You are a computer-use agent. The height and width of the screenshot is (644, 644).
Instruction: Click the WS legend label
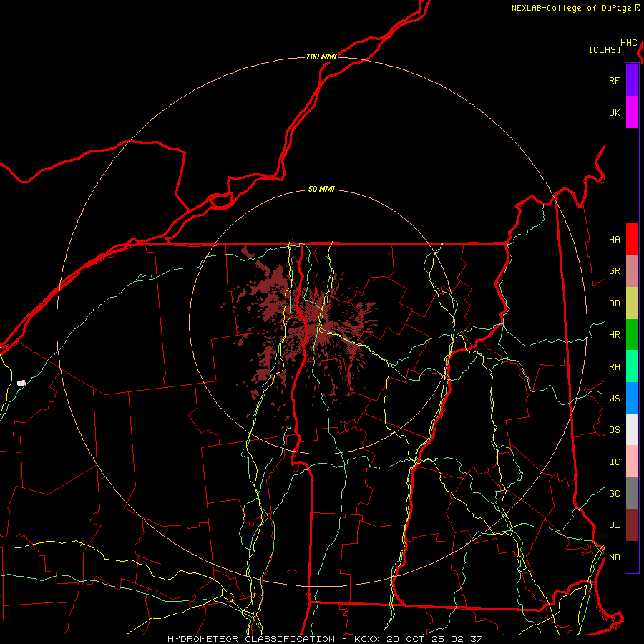tap(614, 398)
